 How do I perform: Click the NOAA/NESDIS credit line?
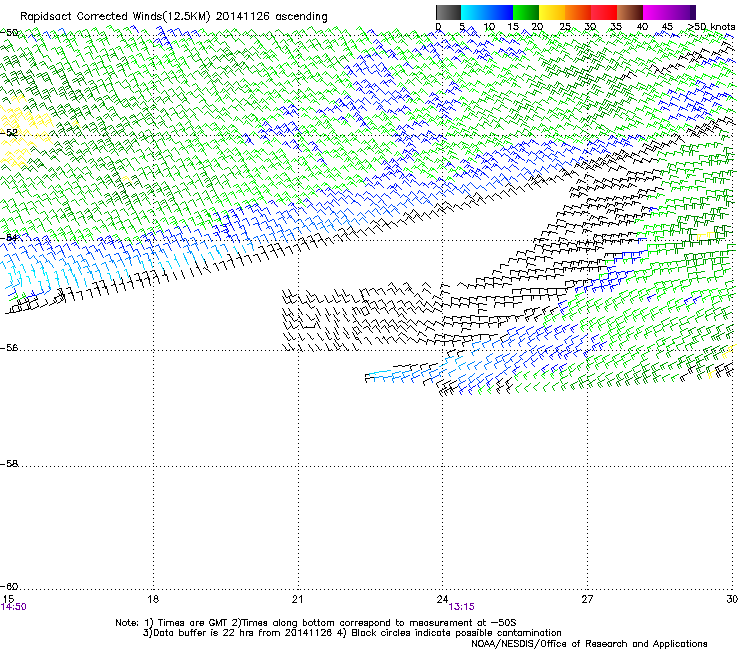pos(589,644)
